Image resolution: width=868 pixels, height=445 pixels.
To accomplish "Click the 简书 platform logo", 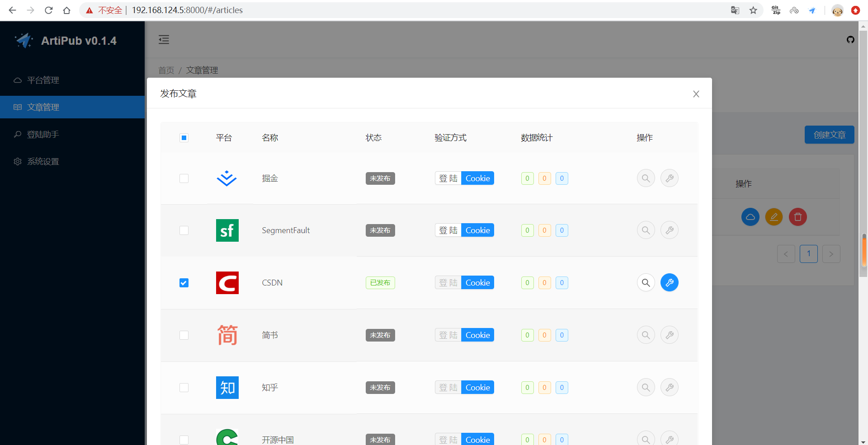I will point(227,335).
